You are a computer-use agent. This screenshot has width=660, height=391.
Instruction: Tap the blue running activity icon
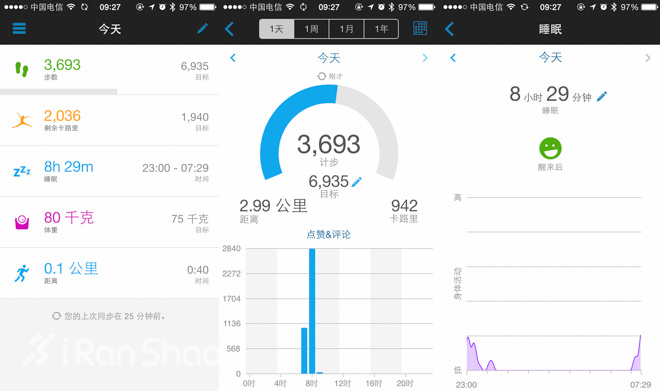(x=22, y=273)
